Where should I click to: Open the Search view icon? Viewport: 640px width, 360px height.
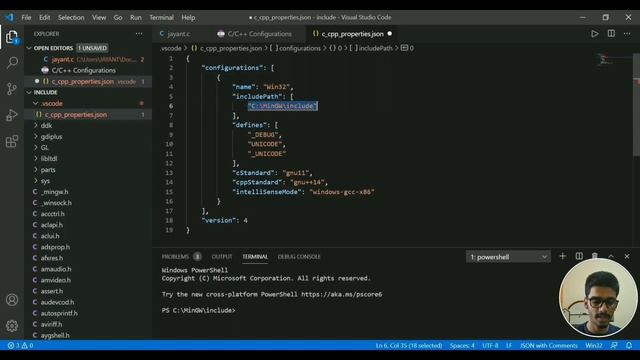(x=12, y=63)
